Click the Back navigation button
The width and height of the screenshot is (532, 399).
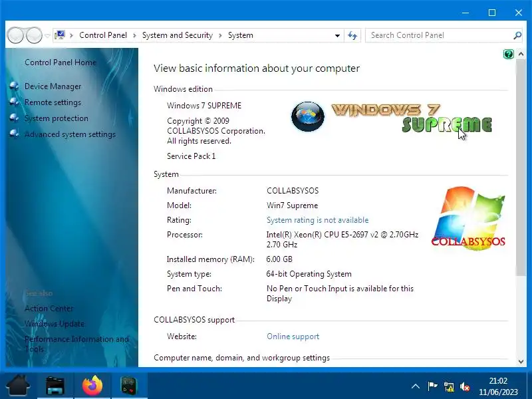click(x=15, y=35)
